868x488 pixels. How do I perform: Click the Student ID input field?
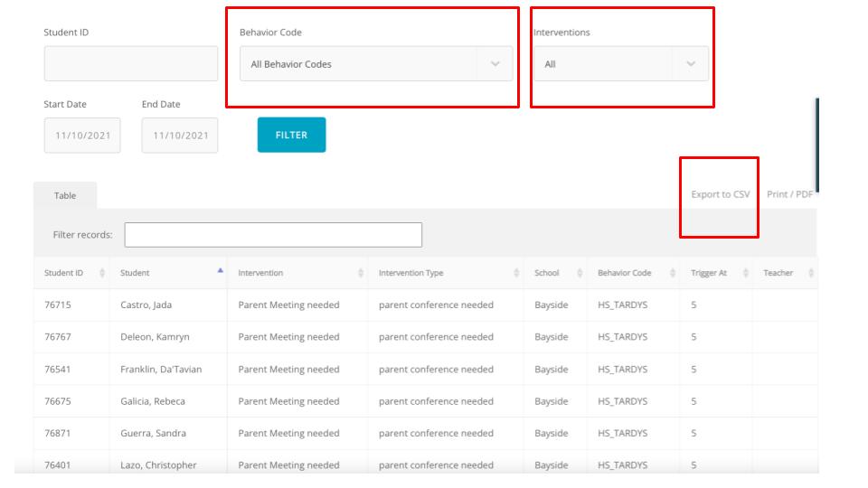(x=131, y=64)
